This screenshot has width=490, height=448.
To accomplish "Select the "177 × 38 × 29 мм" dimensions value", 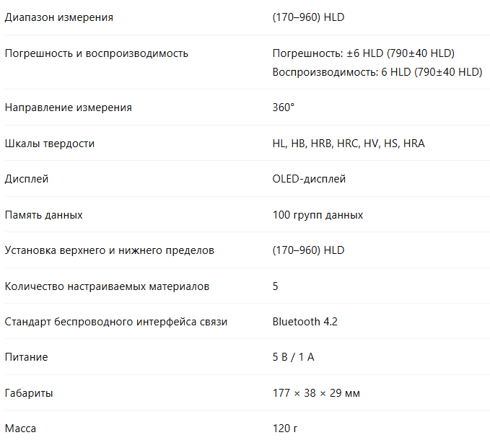I will pyautogui.click(x=316, y=393).
